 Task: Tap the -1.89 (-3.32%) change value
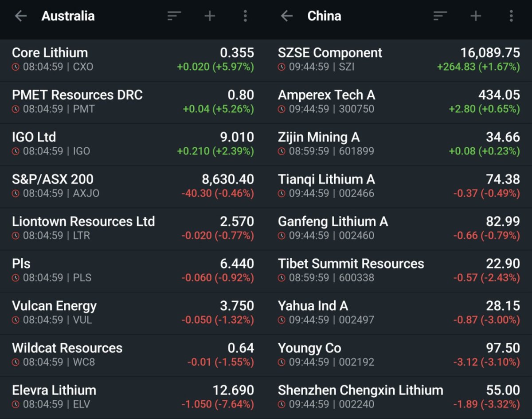click(486, 404)
